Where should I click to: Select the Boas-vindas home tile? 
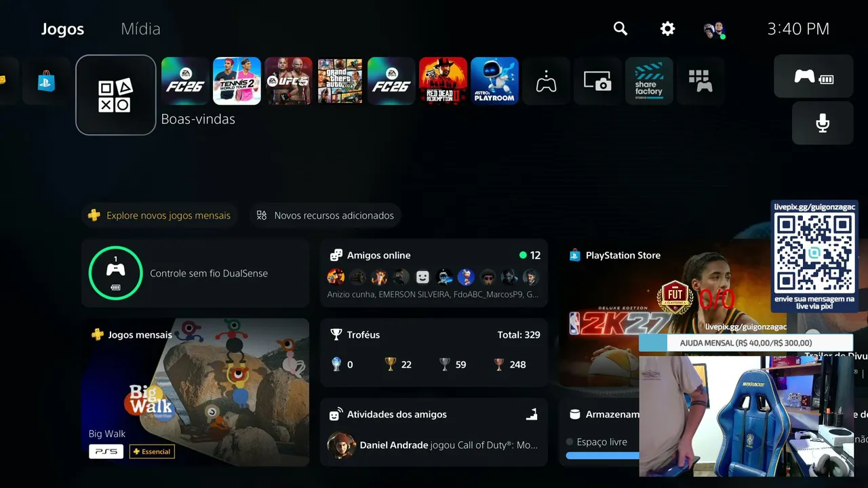coord(116,95)
